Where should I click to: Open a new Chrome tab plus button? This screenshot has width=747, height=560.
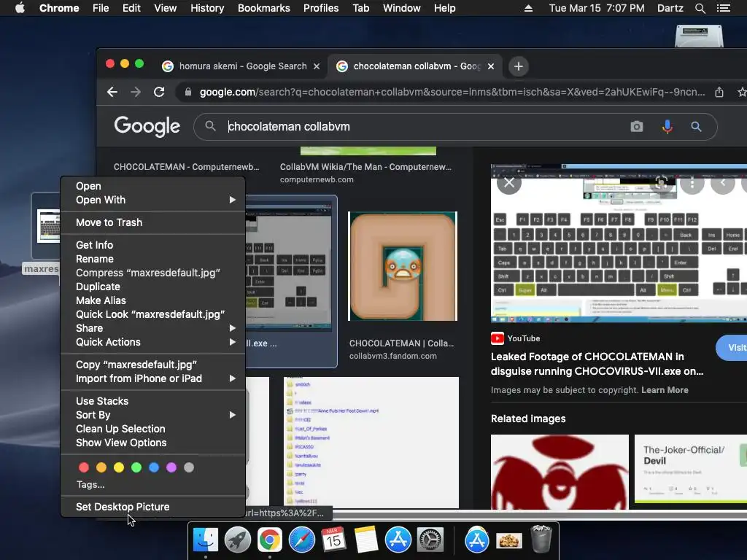point(519,66)
